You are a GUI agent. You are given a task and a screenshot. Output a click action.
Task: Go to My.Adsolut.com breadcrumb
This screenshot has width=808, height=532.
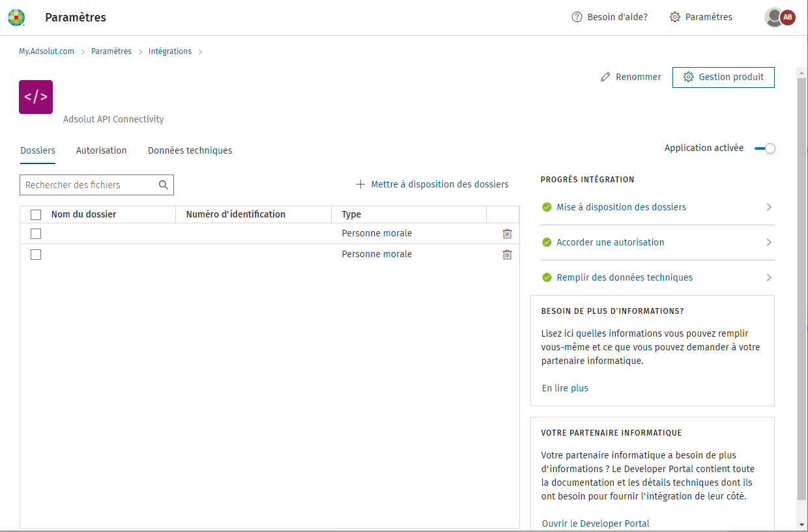46,51
